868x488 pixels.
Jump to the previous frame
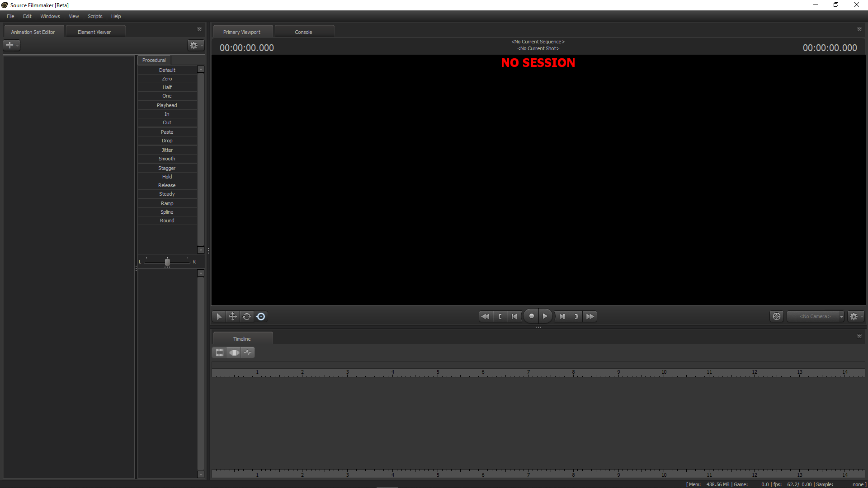click(514, 316)
